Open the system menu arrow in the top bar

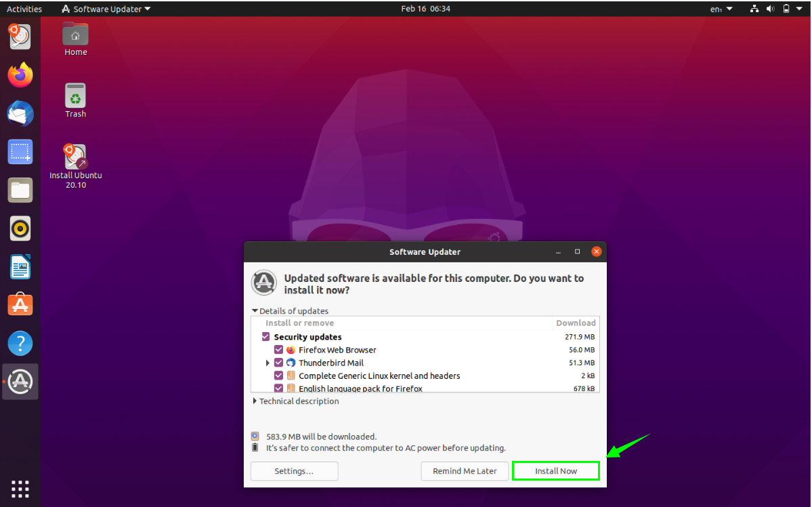tap(799, 9)
